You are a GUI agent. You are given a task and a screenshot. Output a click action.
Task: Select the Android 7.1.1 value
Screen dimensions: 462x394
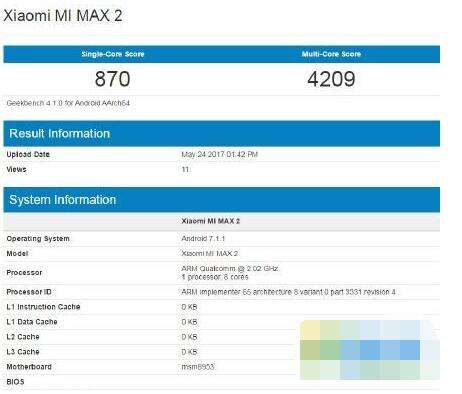coord(203,239)
